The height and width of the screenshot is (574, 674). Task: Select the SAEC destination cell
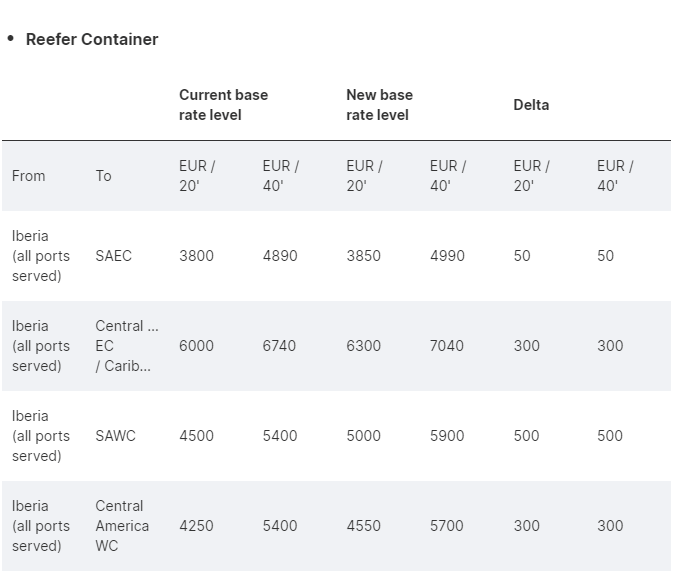[113, 256]
